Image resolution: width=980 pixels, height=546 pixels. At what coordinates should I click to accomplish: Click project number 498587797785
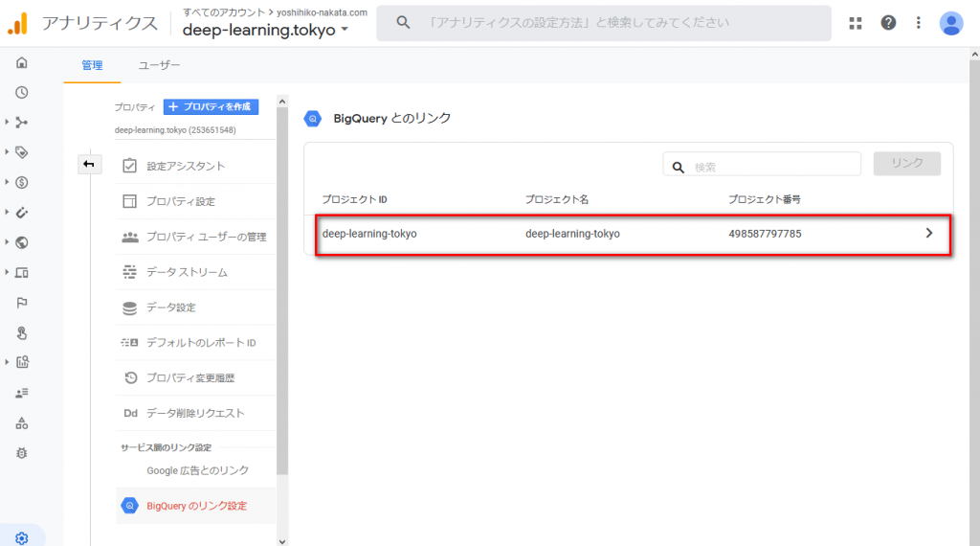[x=765, y=234]
